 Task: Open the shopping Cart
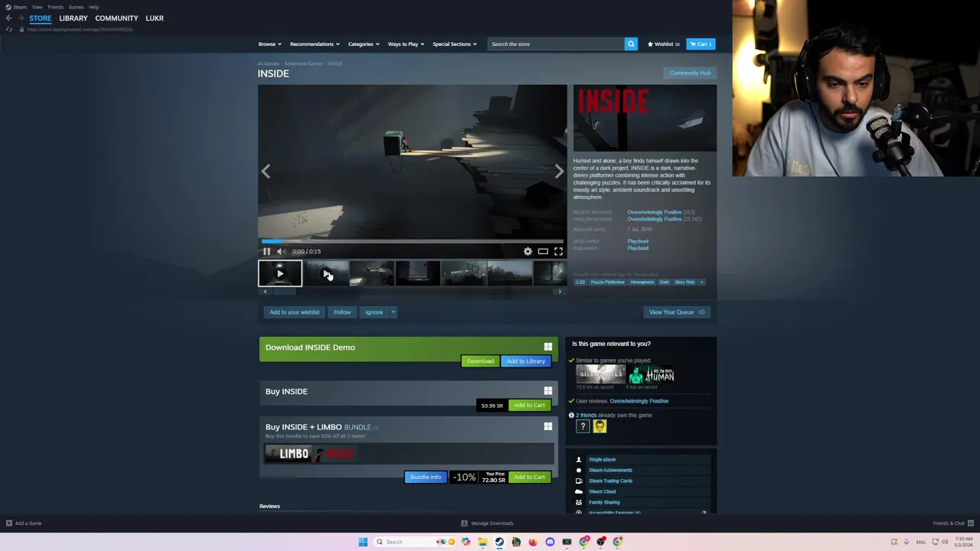pyautogui.click(x=701, y=44)
